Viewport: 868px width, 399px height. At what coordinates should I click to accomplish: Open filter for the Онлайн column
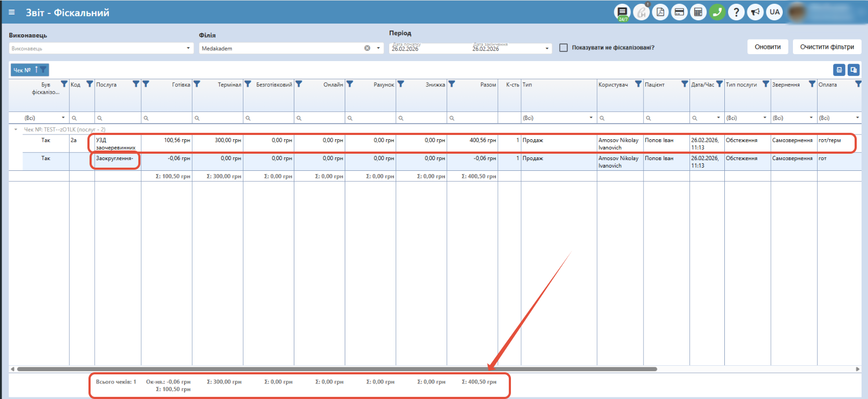299,84
